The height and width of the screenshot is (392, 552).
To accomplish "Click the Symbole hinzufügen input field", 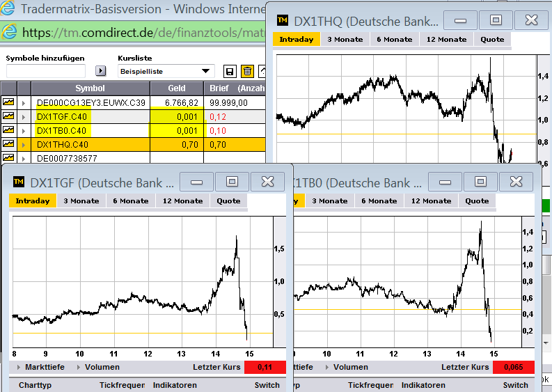I will click(46, 71).
